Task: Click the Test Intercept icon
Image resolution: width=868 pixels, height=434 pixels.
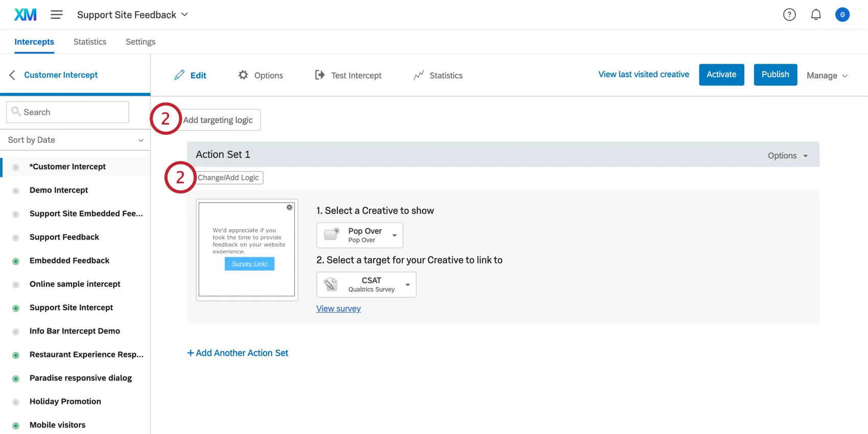Action: pyautogui.click(x=319, y=75)
